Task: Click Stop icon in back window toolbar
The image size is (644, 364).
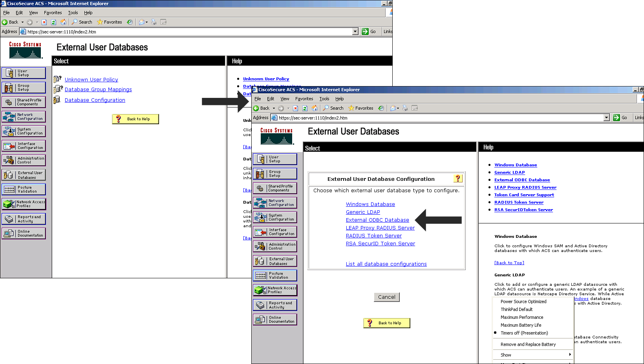Action: [x=44, y=22]
